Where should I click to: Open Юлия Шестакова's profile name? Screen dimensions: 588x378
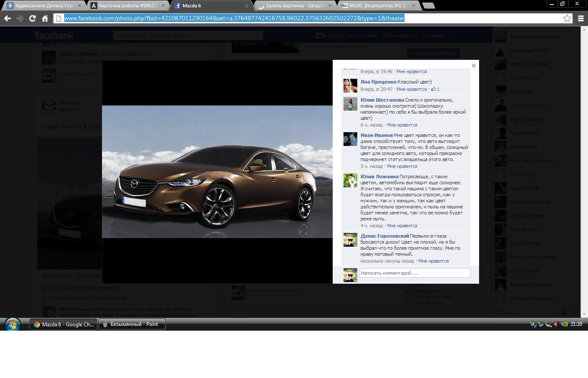point(382,100)
